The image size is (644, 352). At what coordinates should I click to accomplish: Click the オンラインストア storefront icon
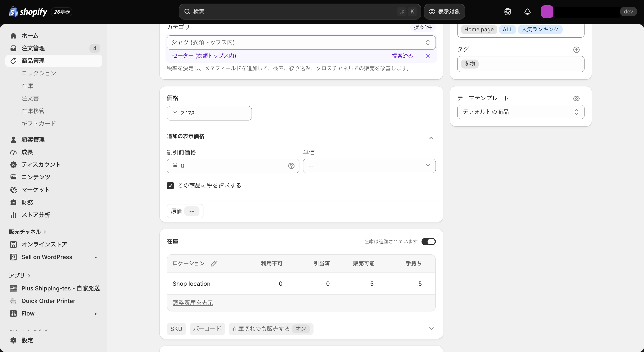13,244
